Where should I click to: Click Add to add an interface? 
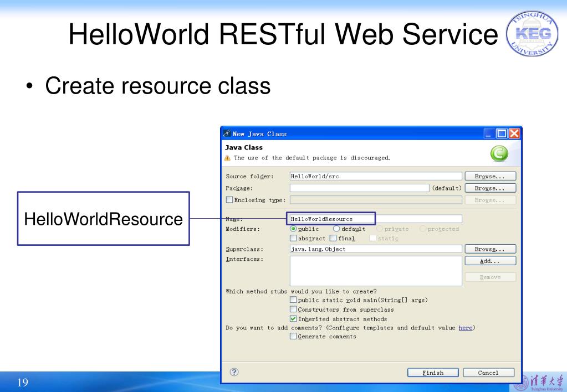[x=490, y=261]
